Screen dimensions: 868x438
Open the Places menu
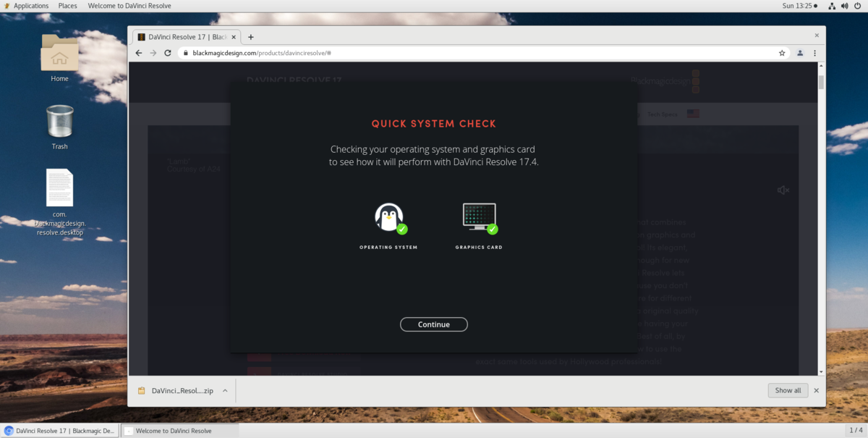tap(68, 6)
